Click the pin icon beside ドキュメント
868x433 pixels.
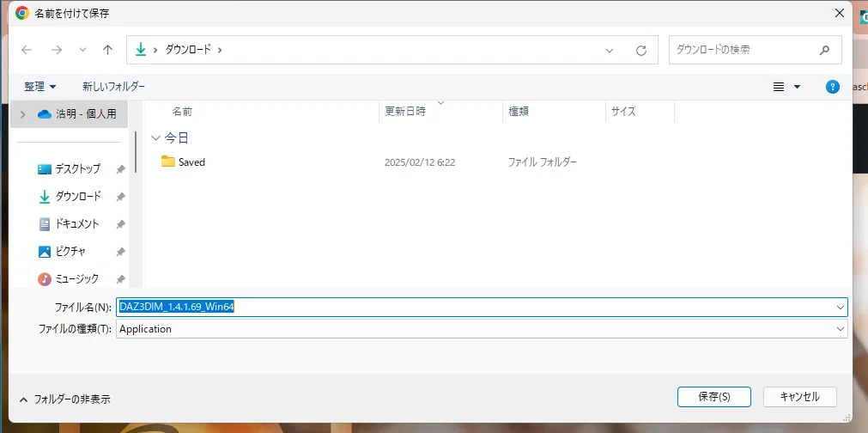[x=120, y=224]
